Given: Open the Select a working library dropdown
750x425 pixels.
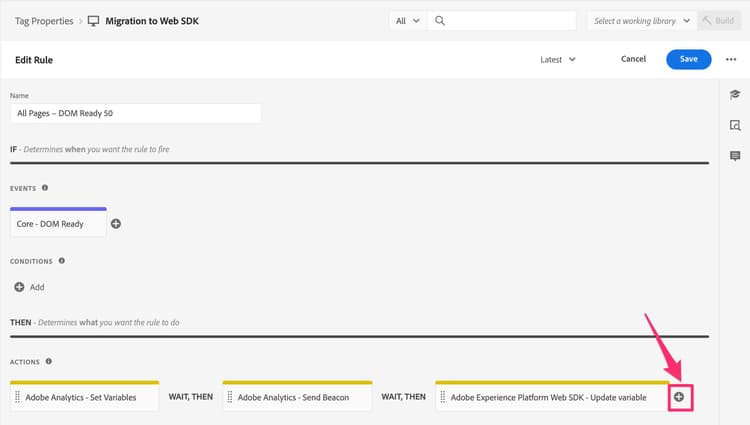Looking at the screenshot, I should click(642, 21).
